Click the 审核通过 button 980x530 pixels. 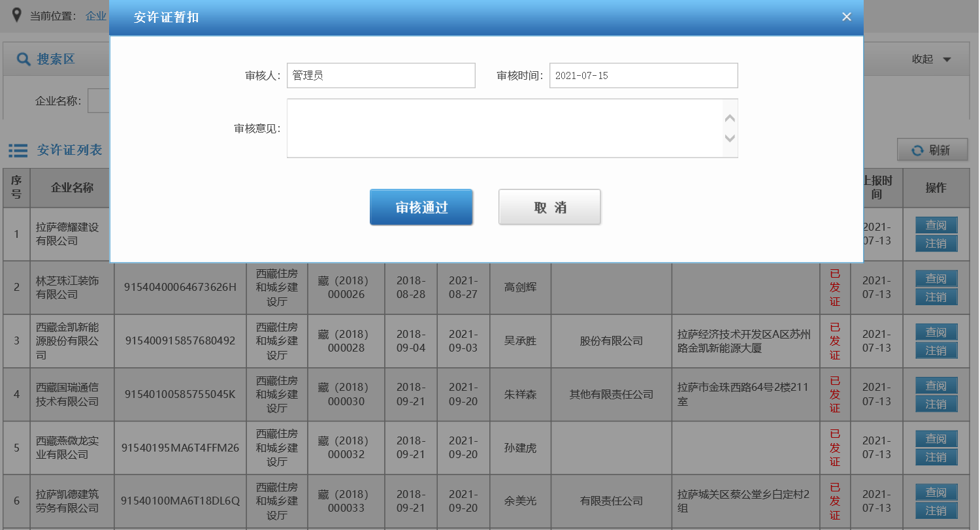[x=421, y=207]
